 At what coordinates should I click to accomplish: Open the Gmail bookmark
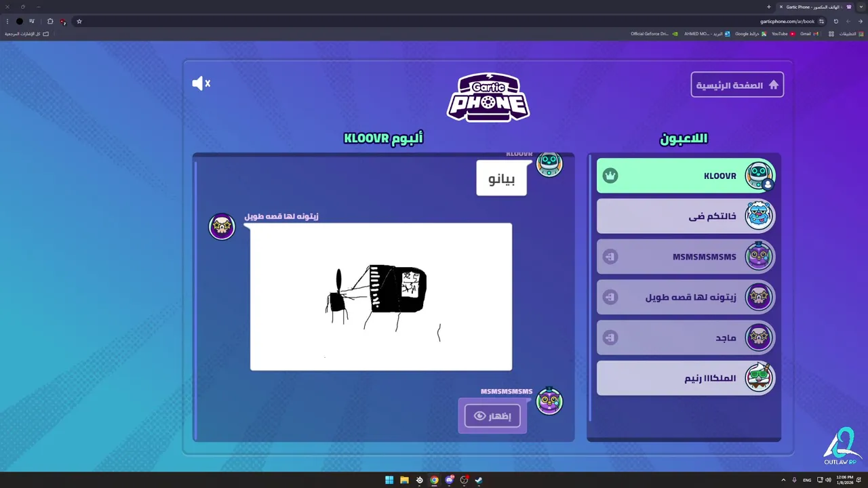tap(810, 34)
